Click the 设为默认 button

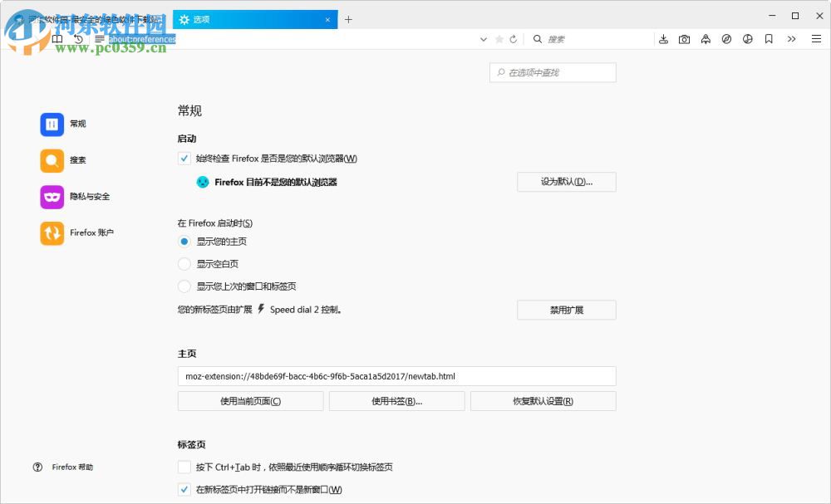[566, 182]
